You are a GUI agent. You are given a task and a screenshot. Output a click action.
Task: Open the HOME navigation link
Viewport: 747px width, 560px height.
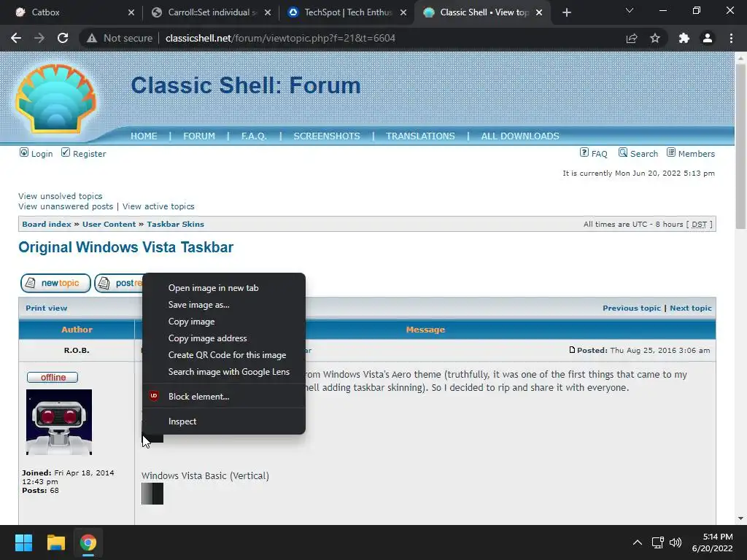click(144, 136)
